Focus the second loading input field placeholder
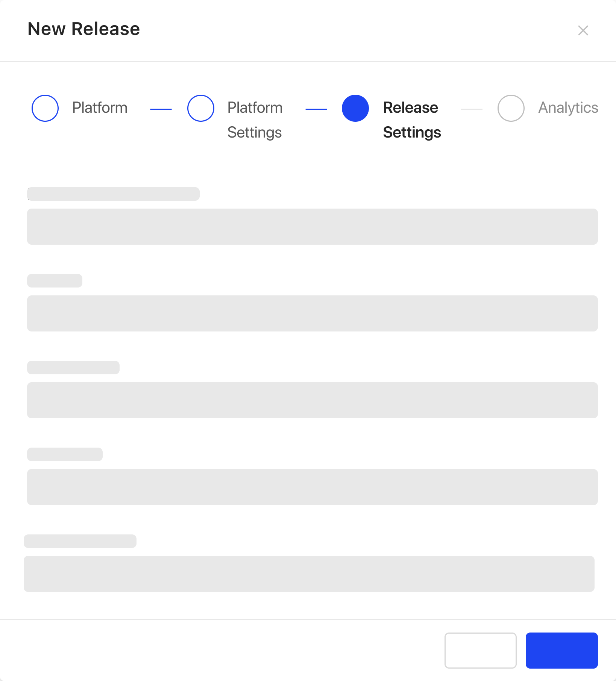 coord(313,313)
